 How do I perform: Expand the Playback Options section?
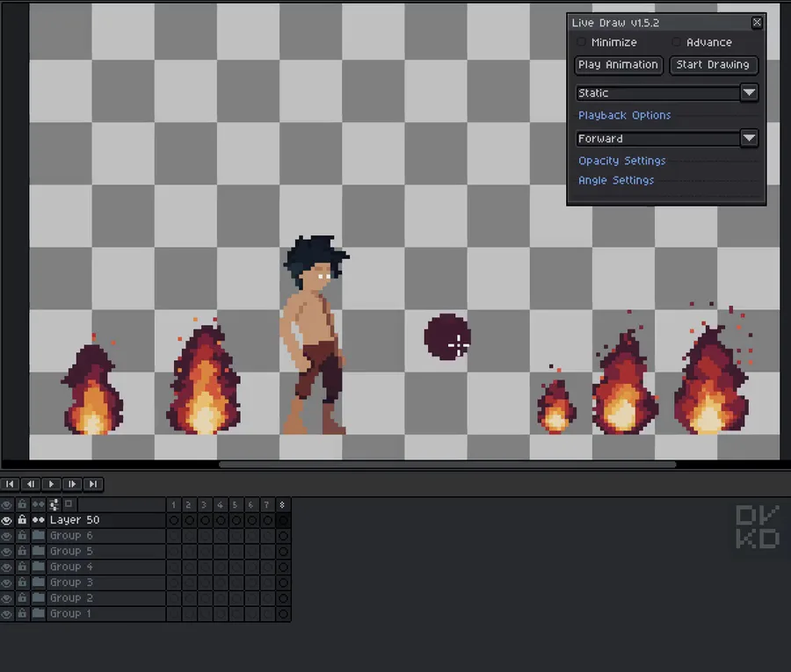coord(625,115)
